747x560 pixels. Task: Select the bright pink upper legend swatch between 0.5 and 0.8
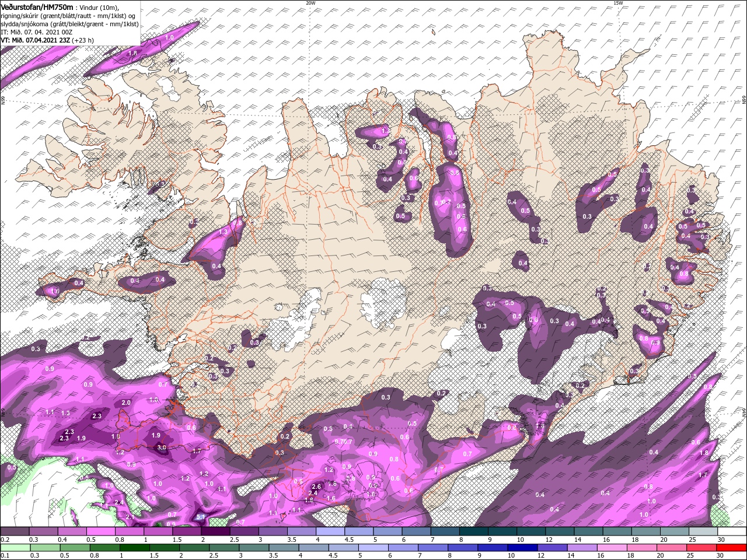[100, 531]
